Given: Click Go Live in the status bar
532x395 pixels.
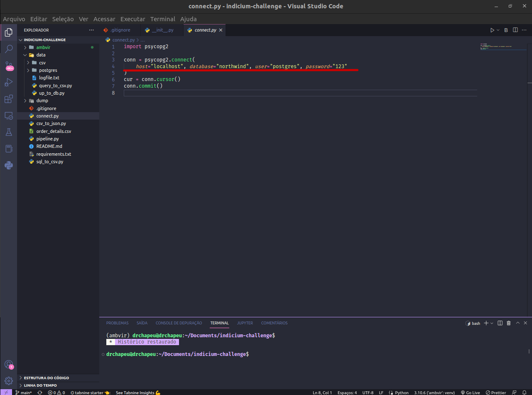Looking at the screenshot, I should point(471,393).
